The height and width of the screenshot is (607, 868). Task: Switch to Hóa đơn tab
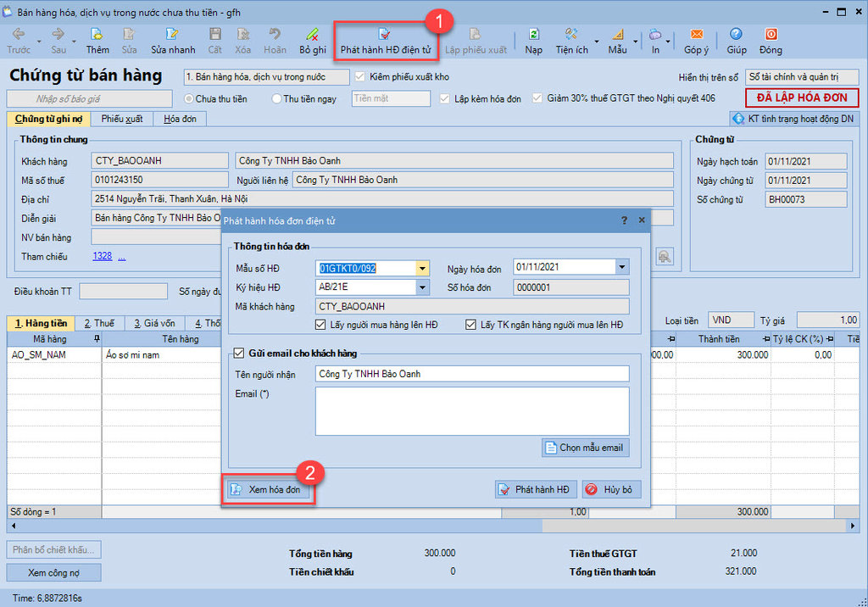coord(180,119)
